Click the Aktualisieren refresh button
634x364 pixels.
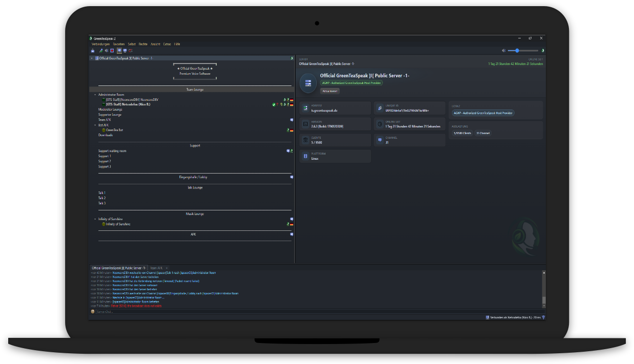pyautogui.click(x=330, y=91)
